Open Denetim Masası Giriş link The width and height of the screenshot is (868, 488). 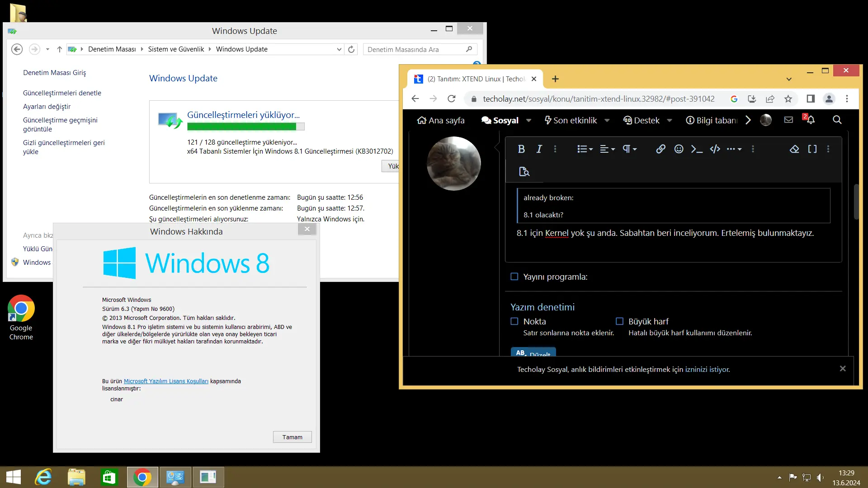[x=54, y=73]
